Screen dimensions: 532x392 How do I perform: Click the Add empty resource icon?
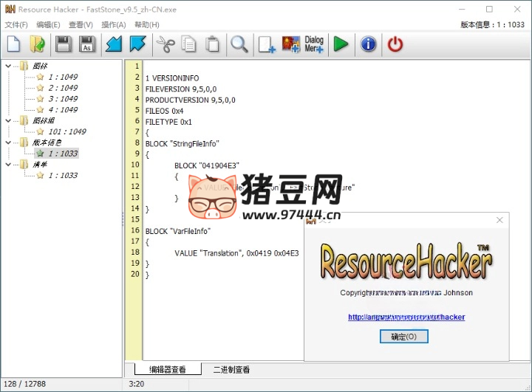tap(267, 44)
